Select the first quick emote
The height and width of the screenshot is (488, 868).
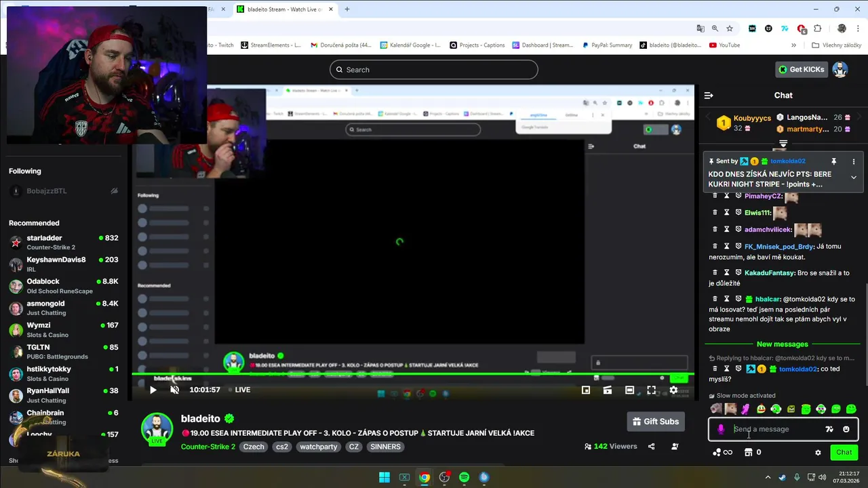click(715, 409)
